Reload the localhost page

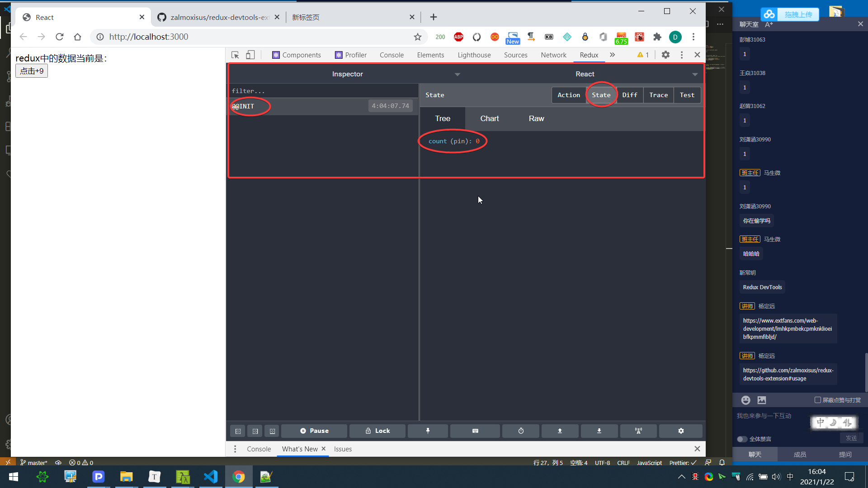[x=60, y=37]
